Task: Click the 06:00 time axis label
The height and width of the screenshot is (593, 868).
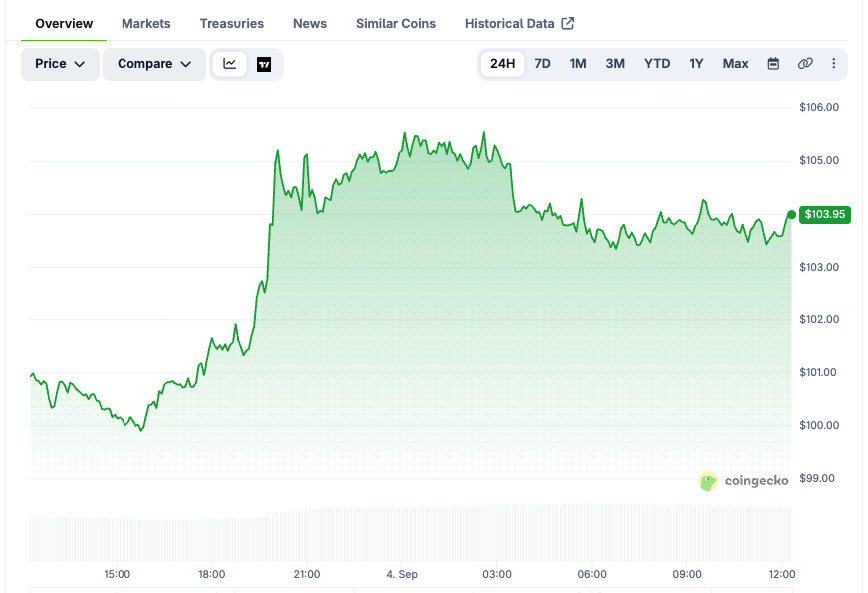Action: pos(592,574)
